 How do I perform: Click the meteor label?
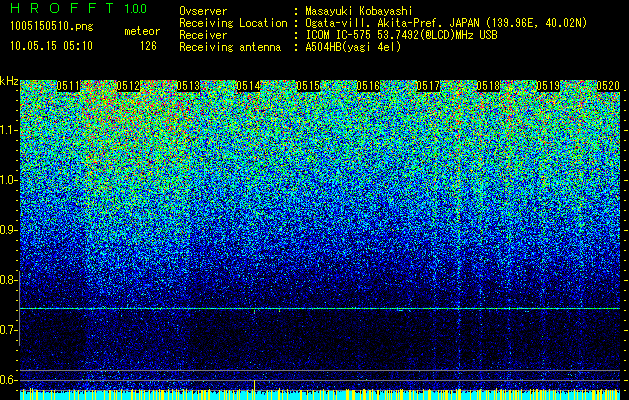pos(142,31)
